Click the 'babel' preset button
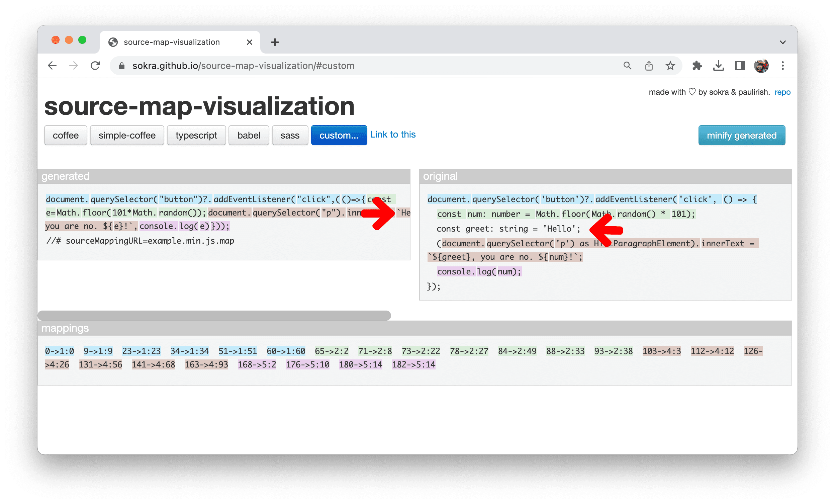The height and width of the screenshot is (504, 835). click(249, 136)
